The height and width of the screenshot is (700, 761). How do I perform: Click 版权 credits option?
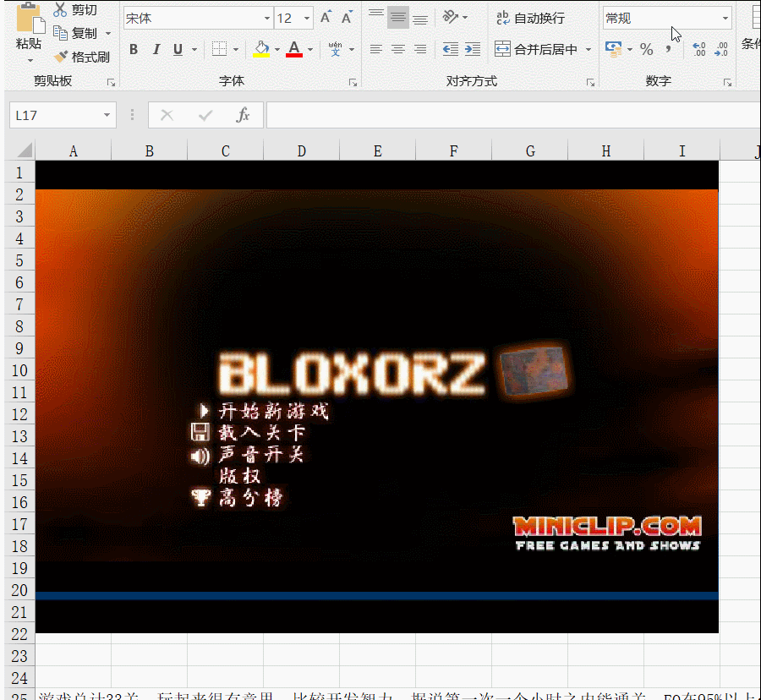(240, 476)
